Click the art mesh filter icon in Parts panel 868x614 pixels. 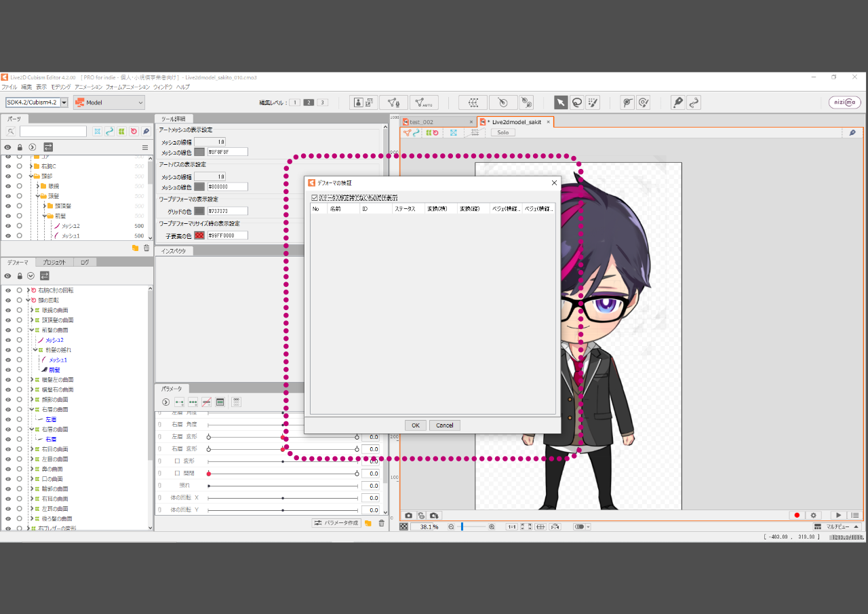97,132
